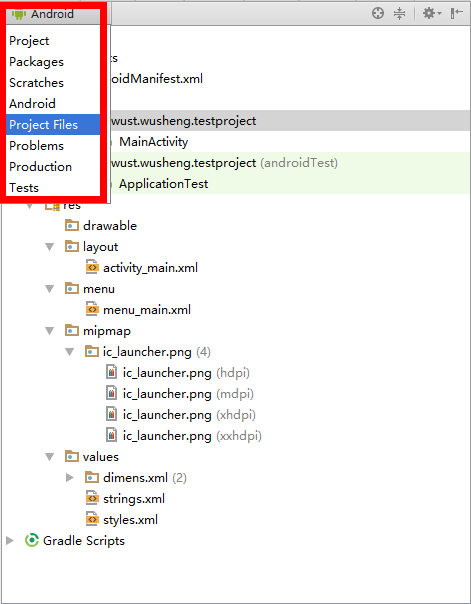Choose Tests scope in the list

[x=24, y=188]
